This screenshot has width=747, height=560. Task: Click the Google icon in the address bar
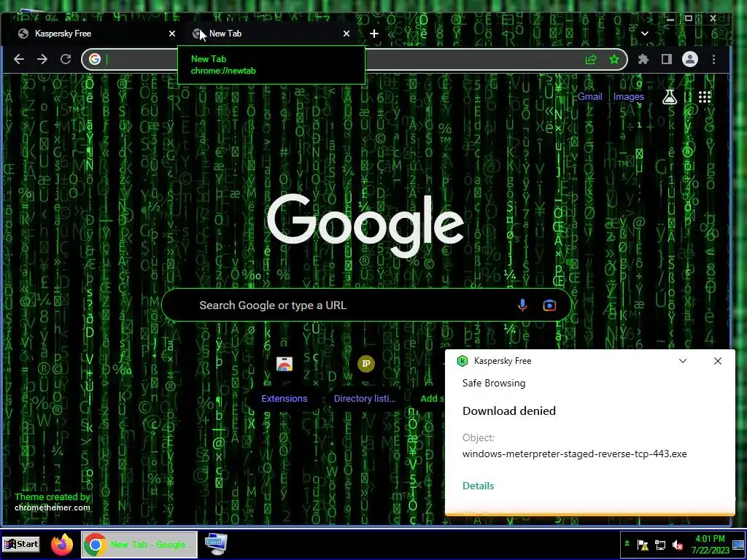(x=95, y=59)
